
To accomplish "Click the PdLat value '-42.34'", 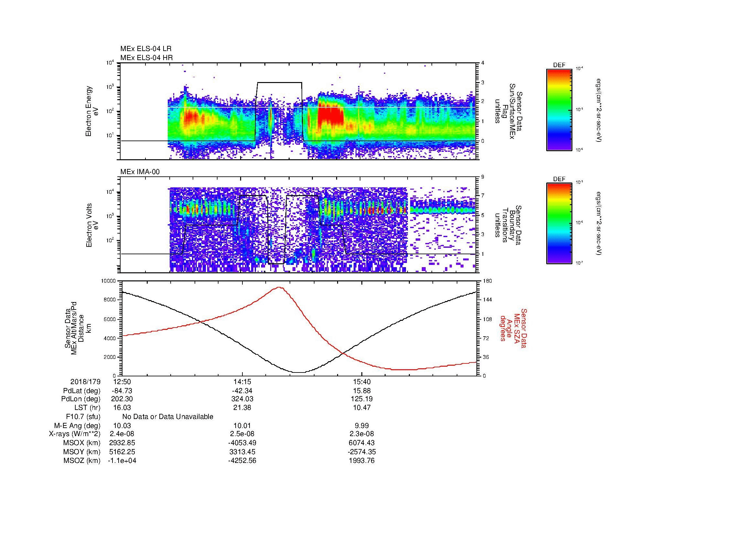I will click(x=242, y=391).
